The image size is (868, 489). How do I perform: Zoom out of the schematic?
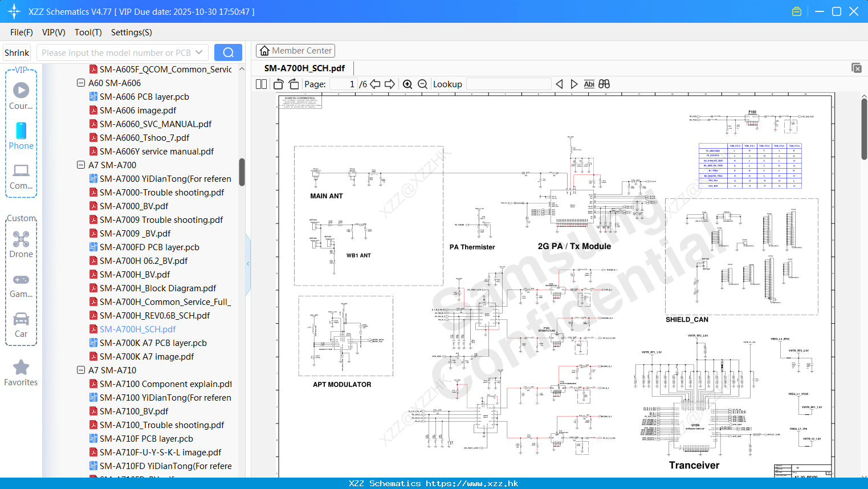pyautogui.click(x=422, y=84)
